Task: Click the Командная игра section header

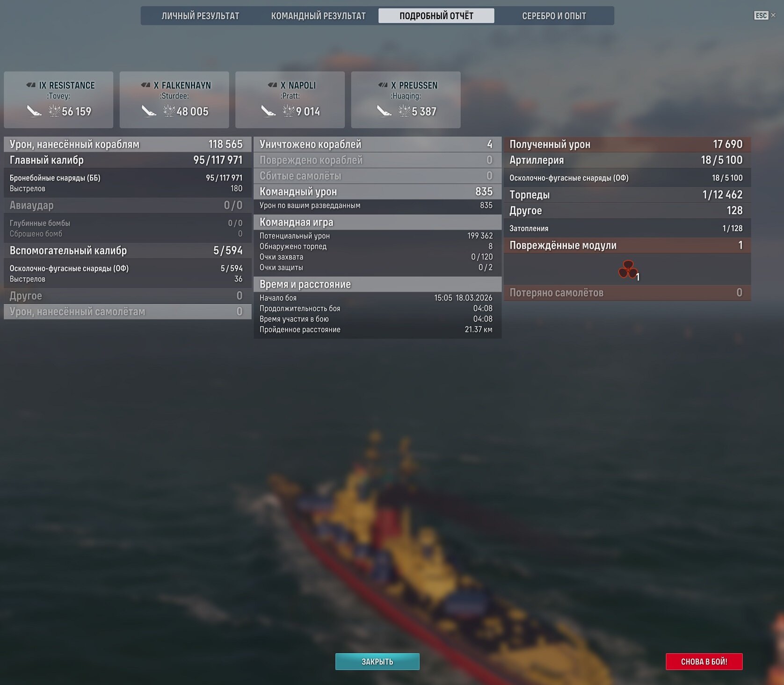Action: tap(377, 222)
